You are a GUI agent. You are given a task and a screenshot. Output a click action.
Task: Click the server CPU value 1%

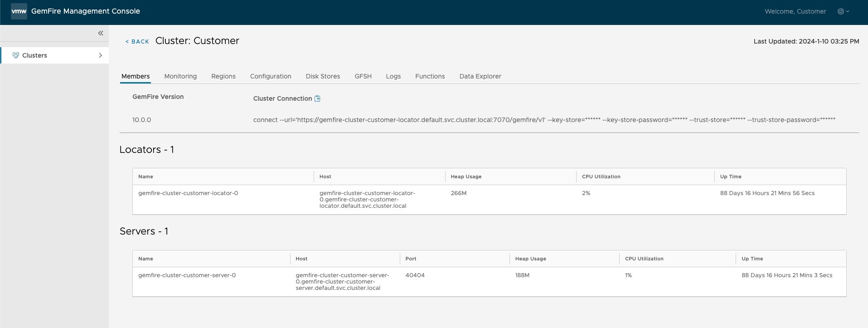[x=628, y=275]
